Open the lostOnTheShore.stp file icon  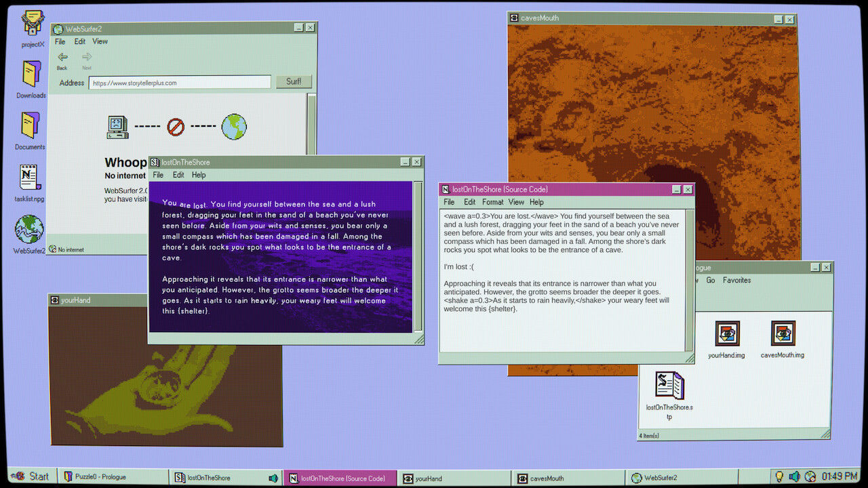point(669,386)
